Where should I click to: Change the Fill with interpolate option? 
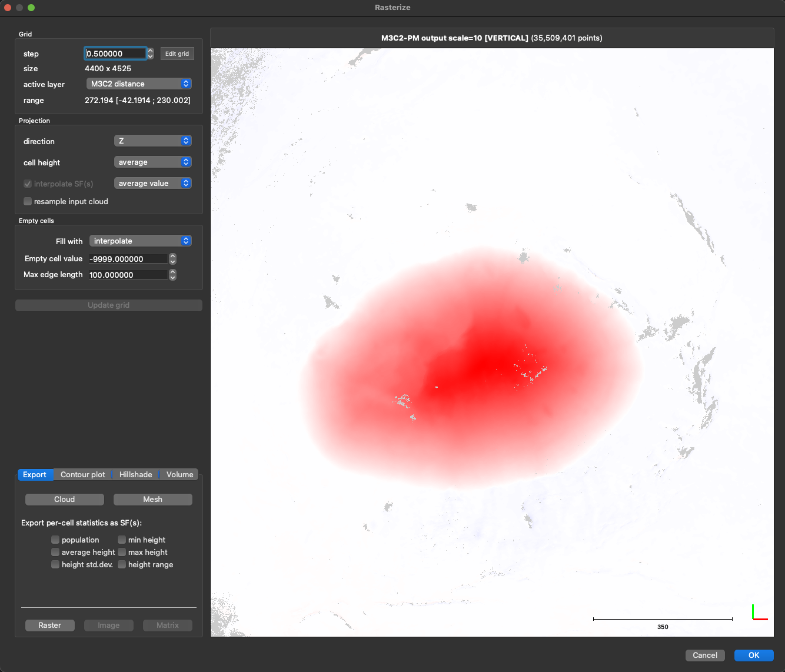[140, 241]
